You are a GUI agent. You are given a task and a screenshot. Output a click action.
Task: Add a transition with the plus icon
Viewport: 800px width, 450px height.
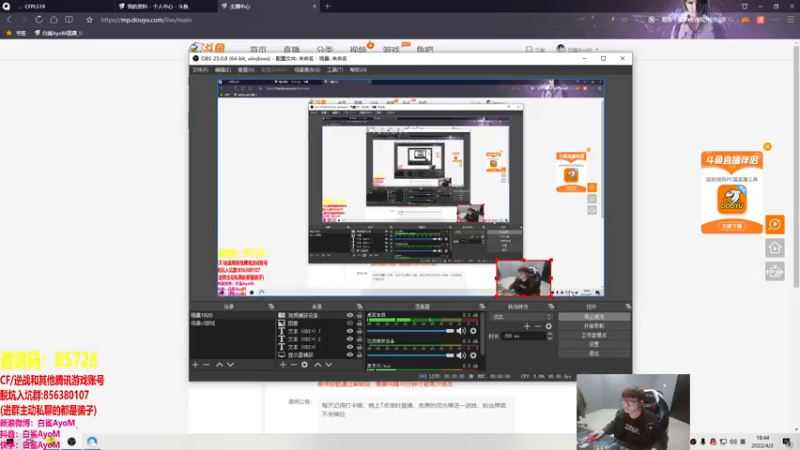527,326
